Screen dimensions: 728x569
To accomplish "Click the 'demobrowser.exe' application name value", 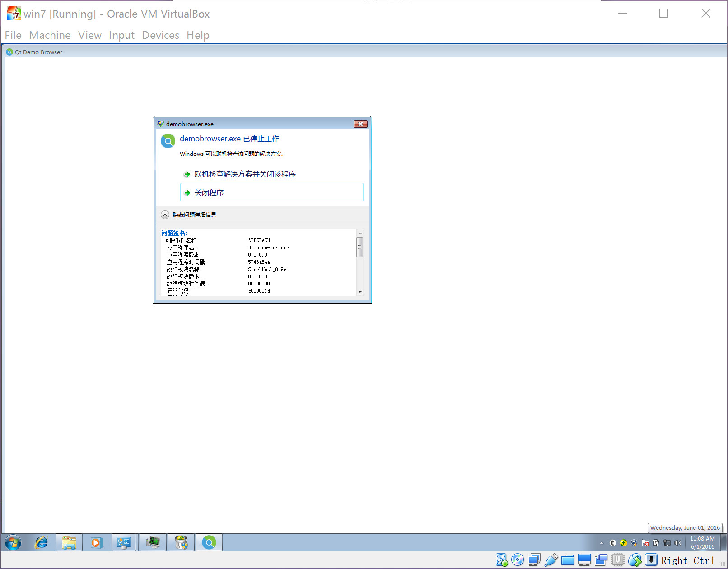I will [x=268, y=247].
